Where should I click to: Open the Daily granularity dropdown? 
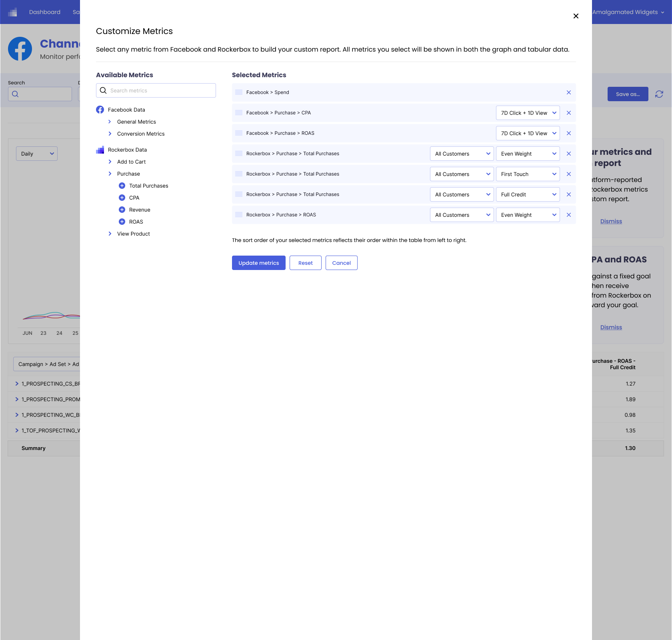(x=37, y=154)
